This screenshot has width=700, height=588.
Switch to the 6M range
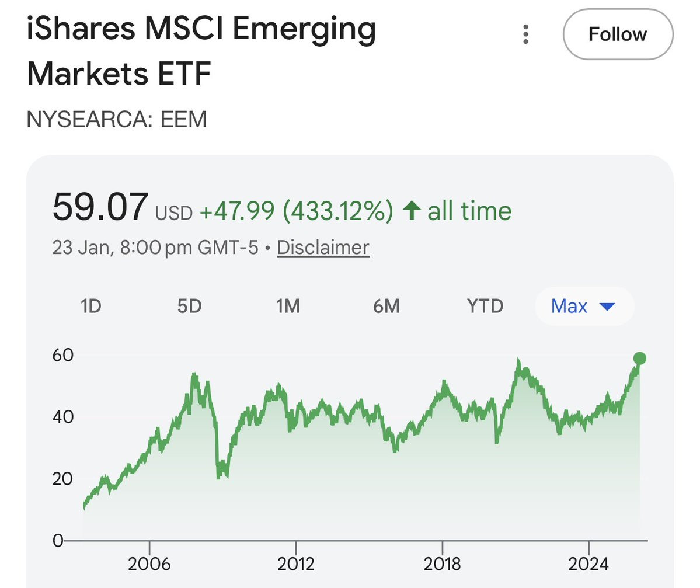(x=386, y=307)
